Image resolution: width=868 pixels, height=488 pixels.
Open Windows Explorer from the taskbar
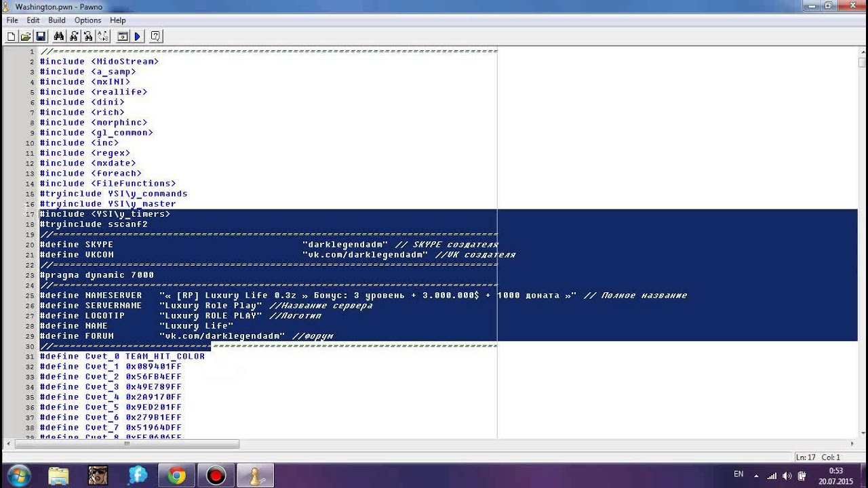coord(58,475)
